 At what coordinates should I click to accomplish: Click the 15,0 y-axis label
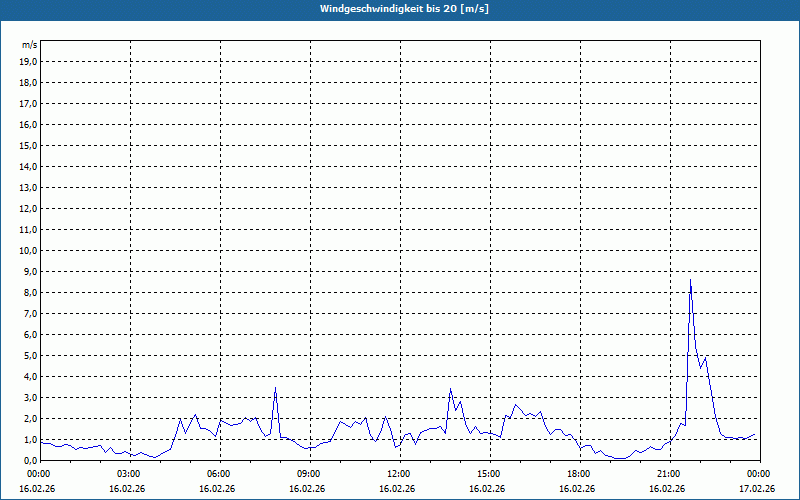click(29, 145)
